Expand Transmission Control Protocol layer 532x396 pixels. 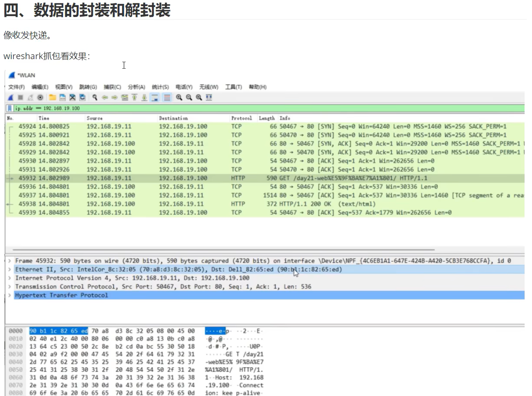[x=10, y=286]
